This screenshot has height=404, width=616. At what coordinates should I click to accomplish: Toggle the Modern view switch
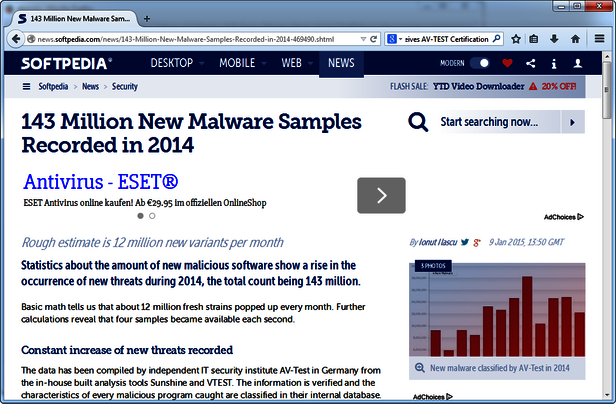pos(482,63)
